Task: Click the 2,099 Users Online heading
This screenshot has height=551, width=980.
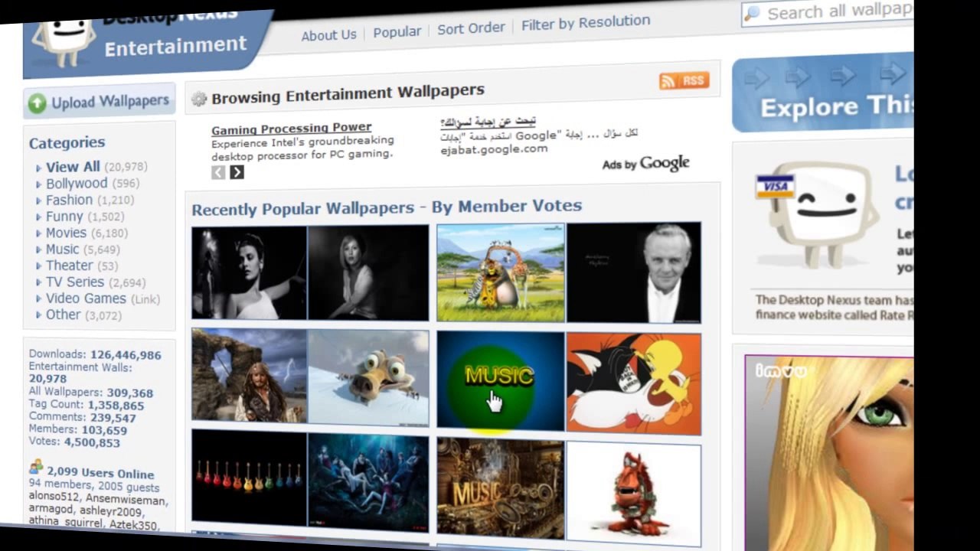Action: [100, 474]
